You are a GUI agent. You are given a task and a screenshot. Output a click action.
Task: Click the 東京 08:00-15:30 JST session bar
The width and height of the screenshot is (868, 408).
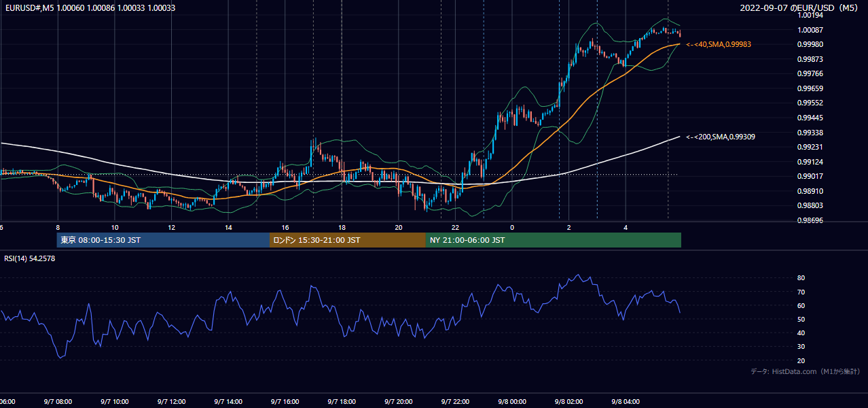[163, 240]
